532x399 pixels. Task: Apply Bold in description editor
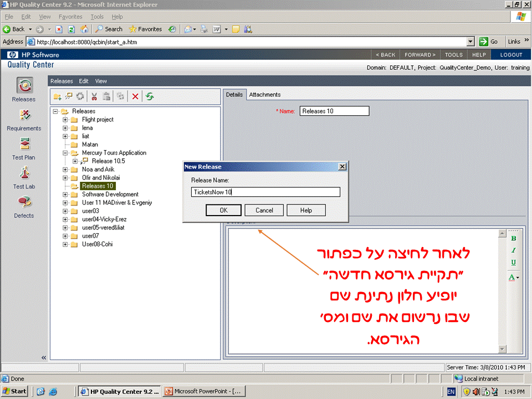[513, 238]
